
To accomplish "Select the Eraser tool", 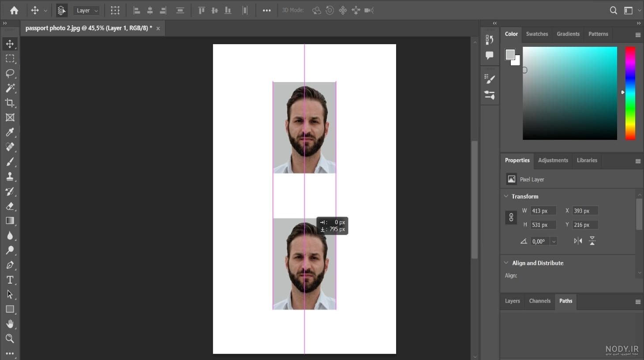I will pos(10,206).
